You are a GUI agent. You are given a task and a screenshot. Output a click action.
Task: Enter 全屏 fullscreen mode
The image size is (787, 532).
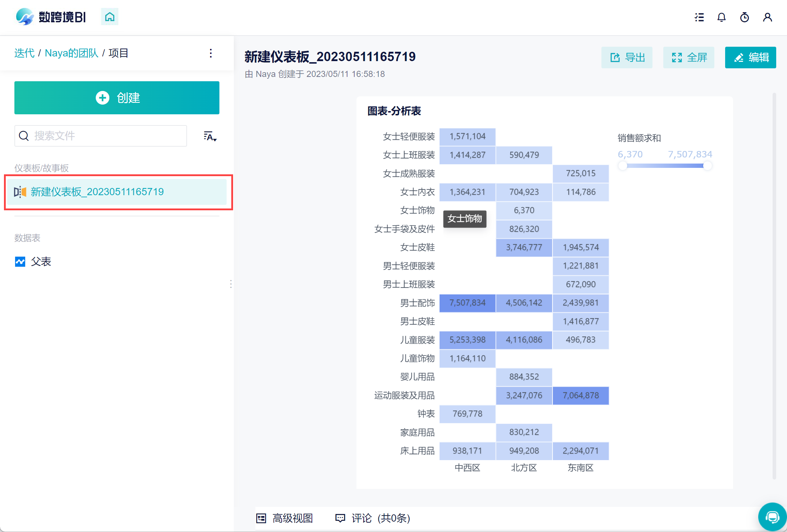tap(689, 58)
